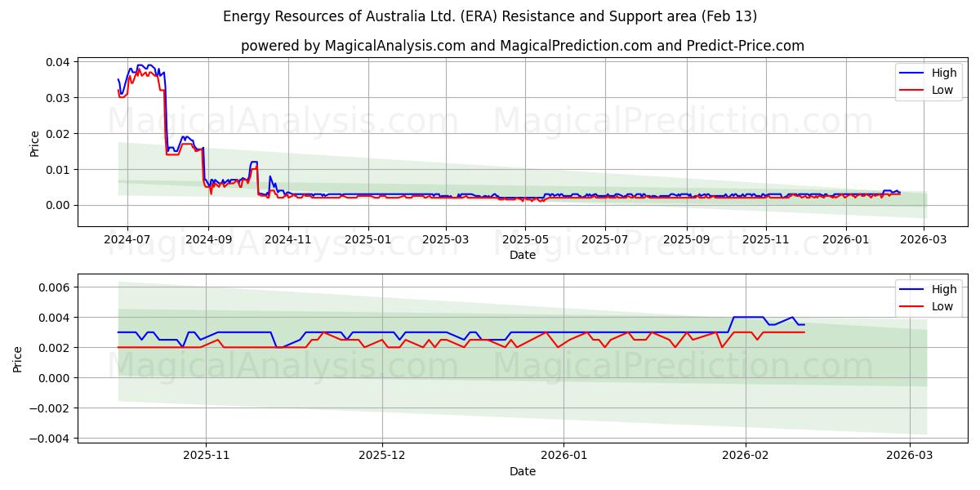This screenshot has width=980, height=490.
Task: Click the '2025-03' date label on top chart
Action: (446, 241)
